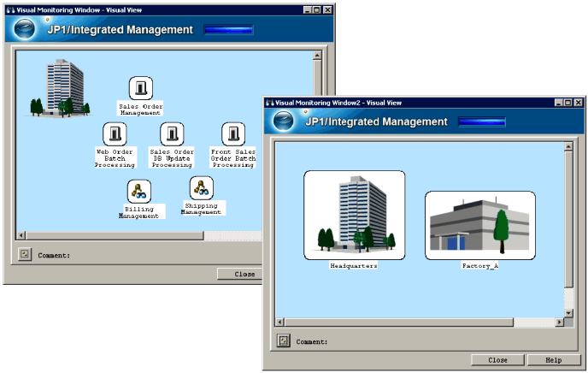
Task: Open the Billing Management monitoring icon
Action: pos(139,191)
